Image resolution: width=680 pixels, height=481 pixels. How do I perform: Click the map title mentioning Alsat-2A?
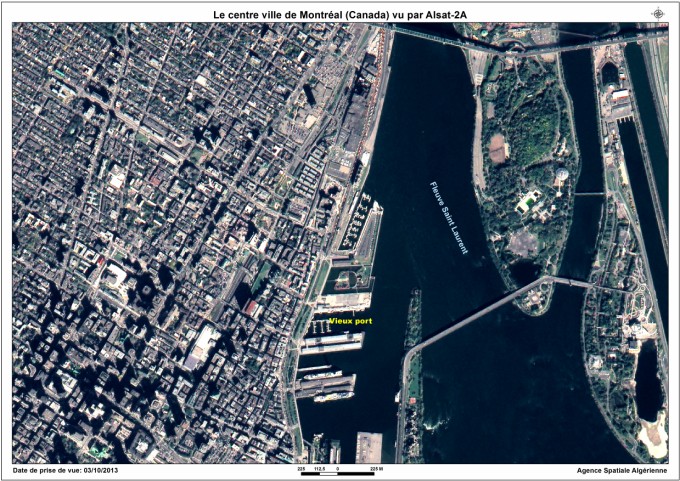[x=340, y=15]
